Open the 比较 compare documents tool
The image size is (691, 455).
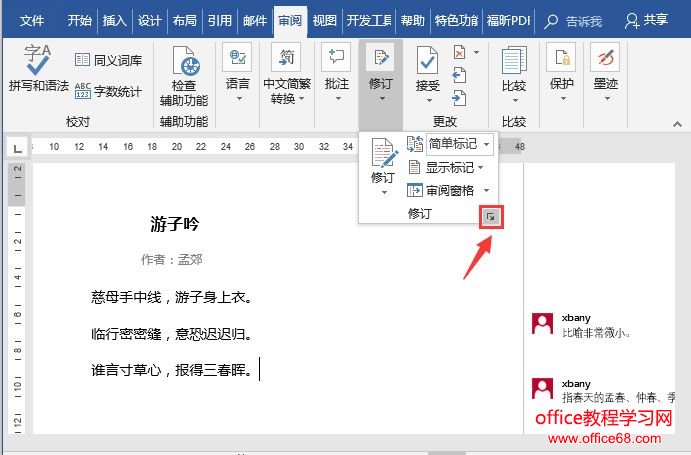(x=514, y=74)
